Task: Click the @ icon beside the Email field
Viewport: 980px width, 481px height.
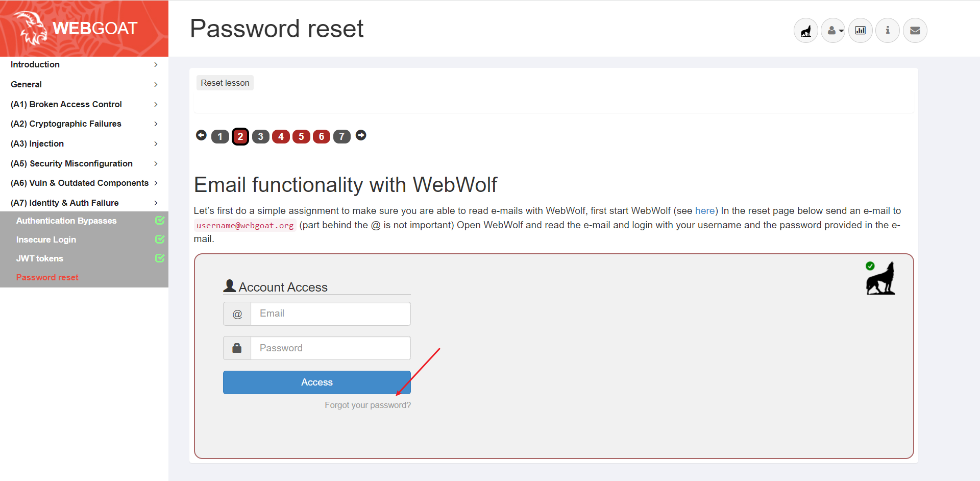Action: pyautogui.click(x=237, y=314)
